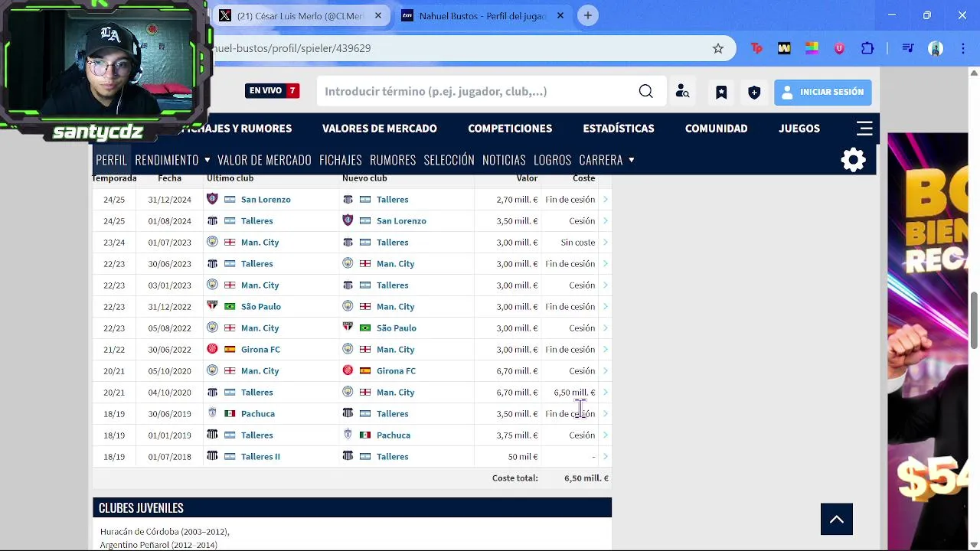
Task: Click the search magnifier icon
Action: (645, 92)
